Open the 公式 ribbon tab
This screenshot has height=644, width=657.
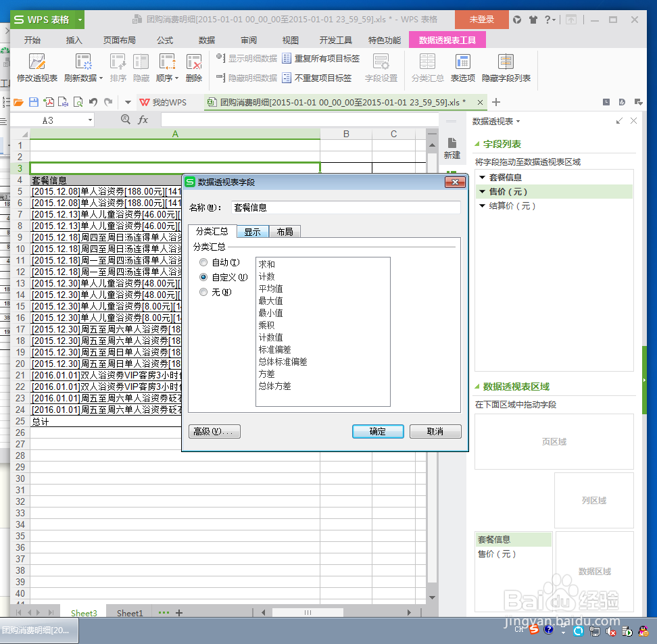click(x=165, y=41)
